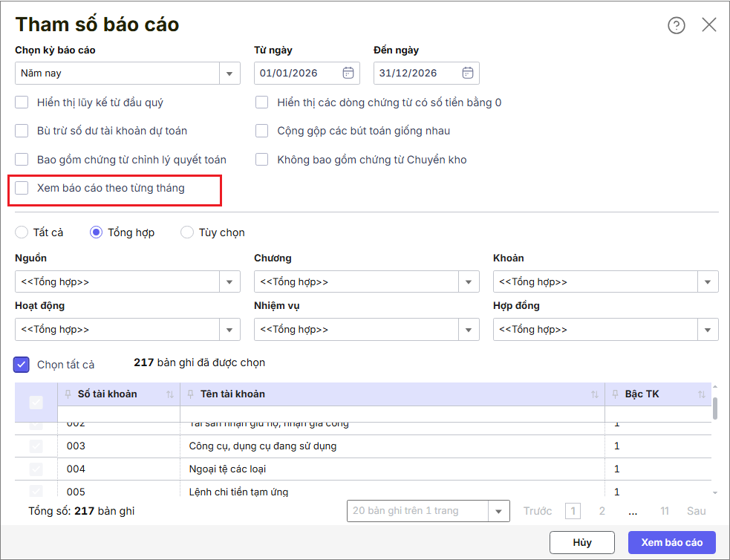The height and width of the screenshot is (560, 730).
Task: Toggle Hiển thị lũy kế từ đầu quý
Action: click(22, 102)
